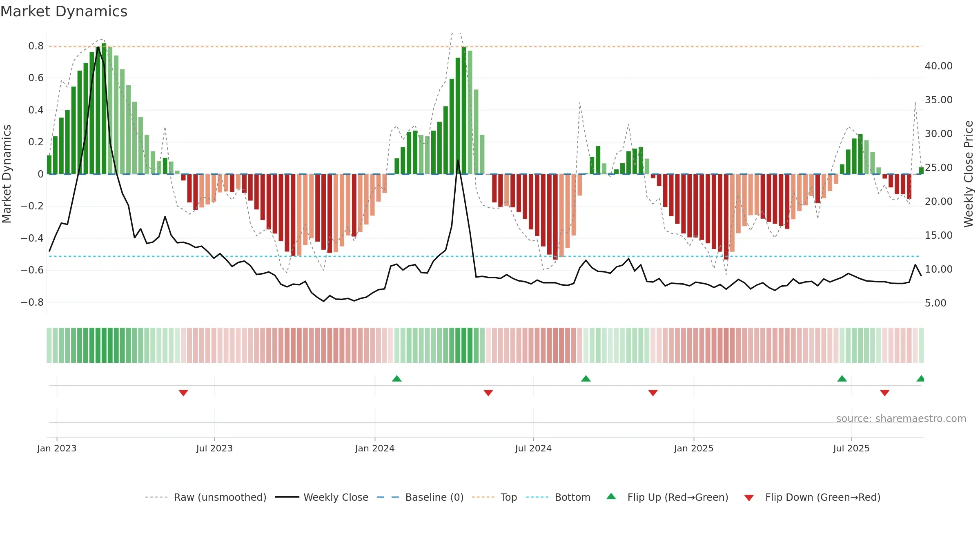The height and width of the screenshot is (551, 980).
Task: Click the Market Dynamics y-axis title
Action: [x=7, y=174]
